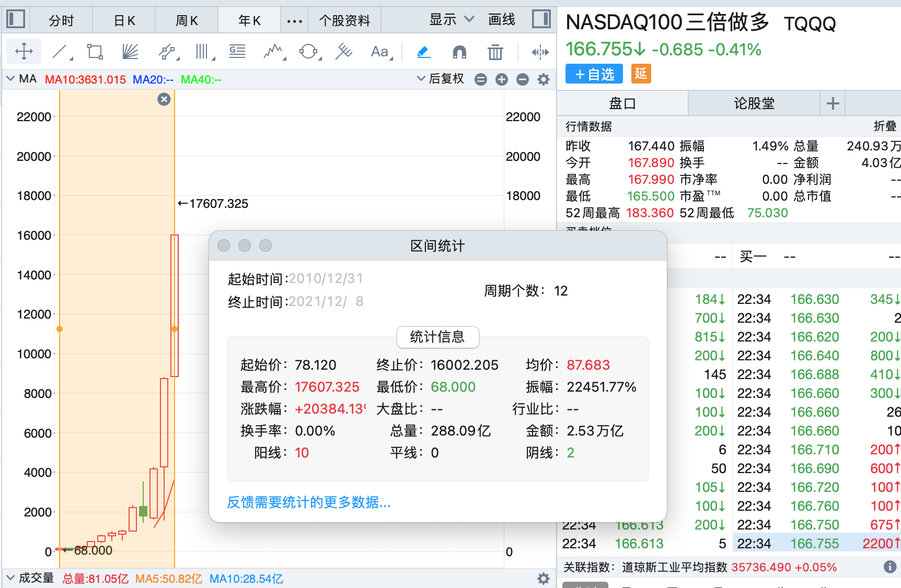The image size is (901, 588).
Task: Expand the 后复权 adjustment dropdown
Action: pyautogui.click(x=441, y=79)
